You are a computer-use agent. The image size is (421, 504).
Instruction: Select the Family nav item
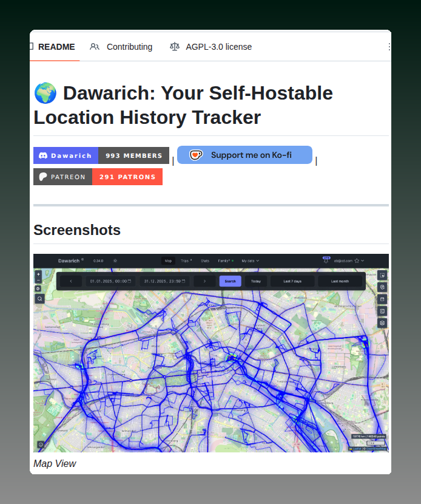(226, 261)
